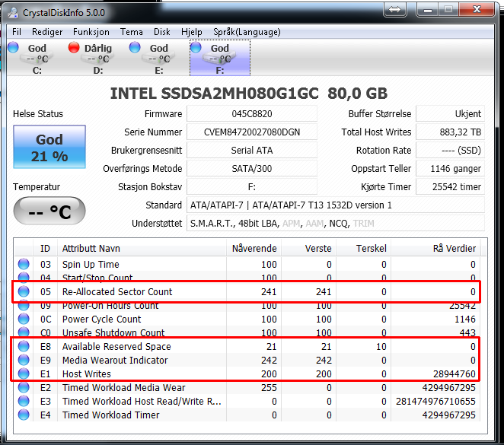Click the status orb in Host Writes row
This screenshot has width=504, height=445.
point(24,373)
